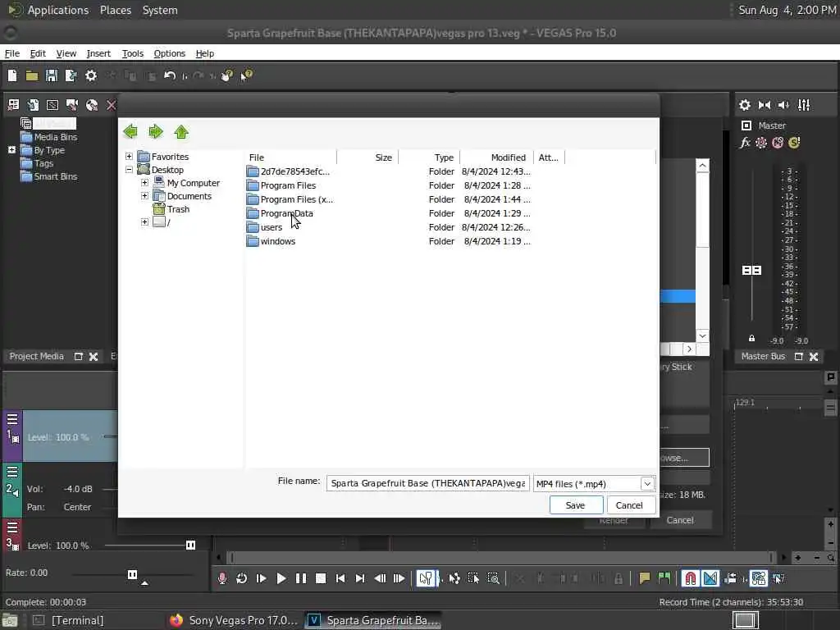Collapse the Desktop tree node

tap(129, 170)
